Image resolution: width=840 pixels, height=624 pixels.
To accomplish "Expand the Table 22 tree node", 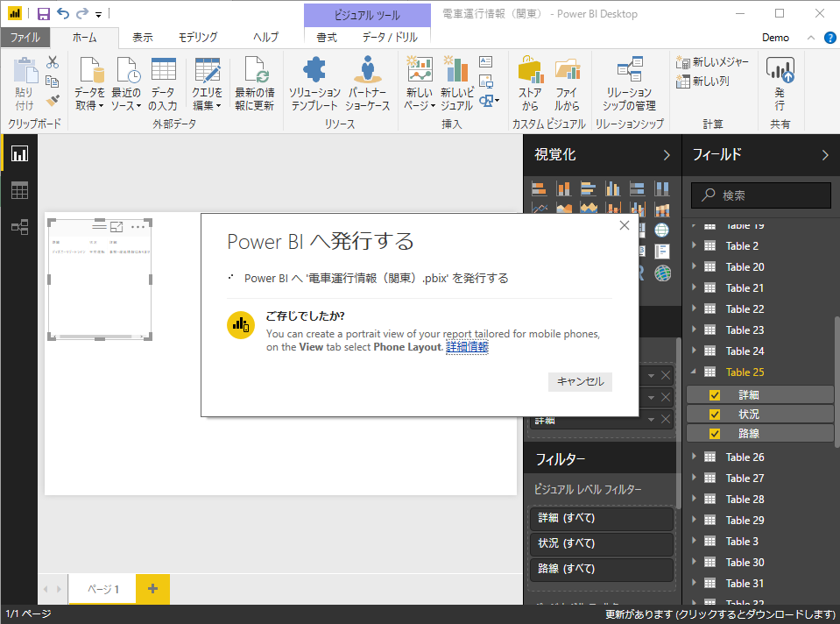I will [694, 308].
